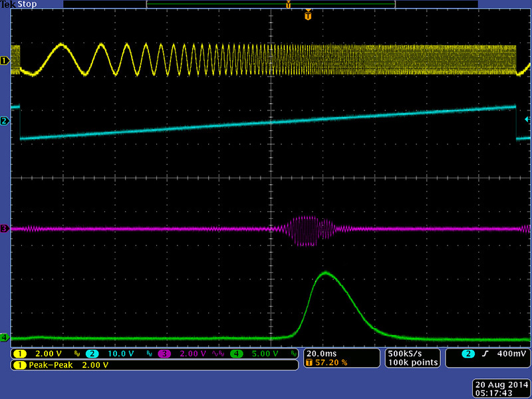
Task: Click the 400mV trigger level readout
Action: pyautogui.click(x=511, y=354)
